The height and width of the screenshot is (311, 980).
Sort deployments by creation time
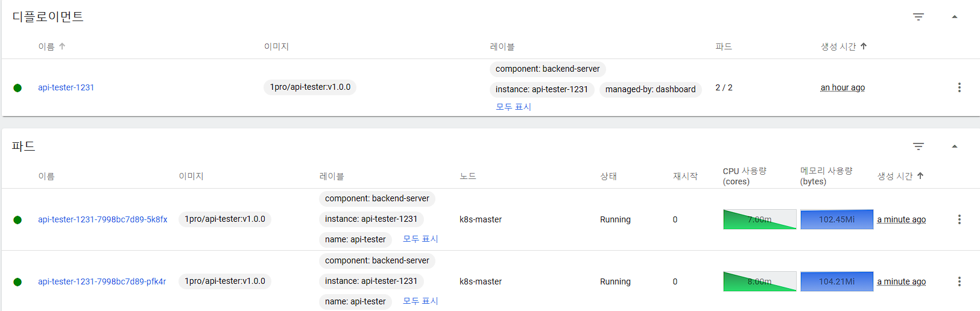(x=838, y=46)
